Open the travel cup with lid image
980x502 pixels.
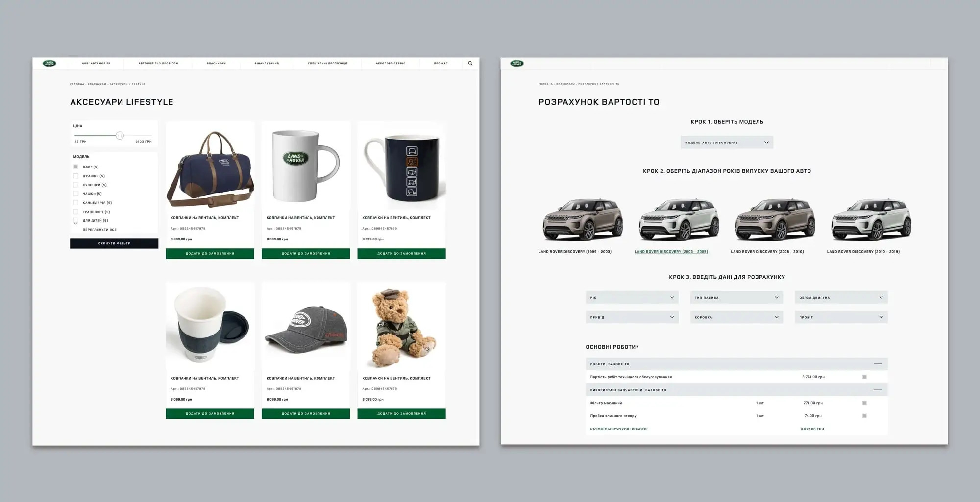click(x=210, y=327)
